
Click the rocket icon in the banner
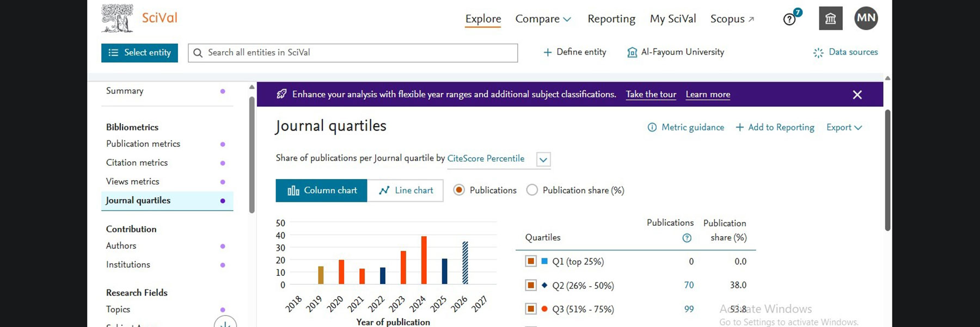(281, 94)
